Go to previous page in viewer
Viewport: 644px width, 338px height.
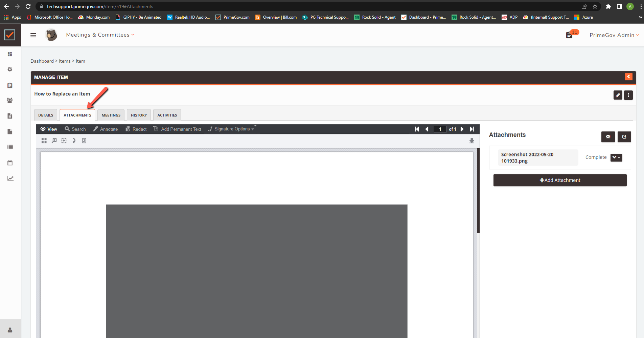427,129
